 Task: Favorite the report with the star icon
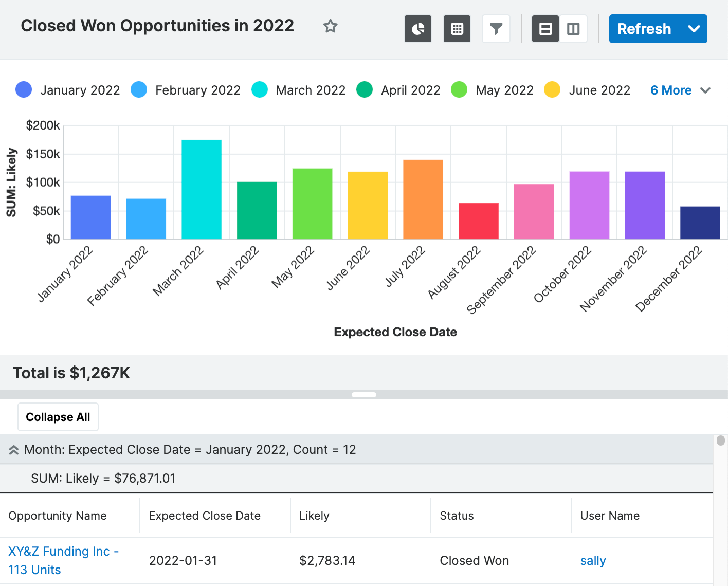point(330,26)
